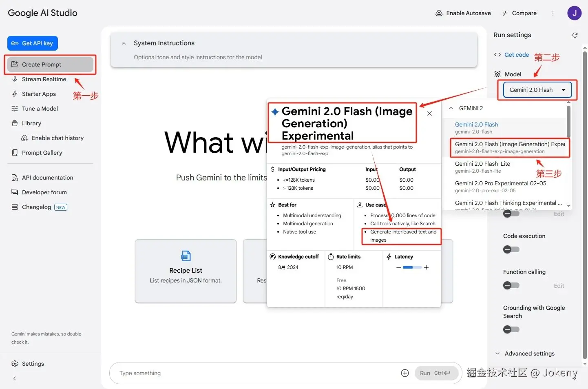Click the Get API key key icon
588x389 pixels.
tap(15, 43)
